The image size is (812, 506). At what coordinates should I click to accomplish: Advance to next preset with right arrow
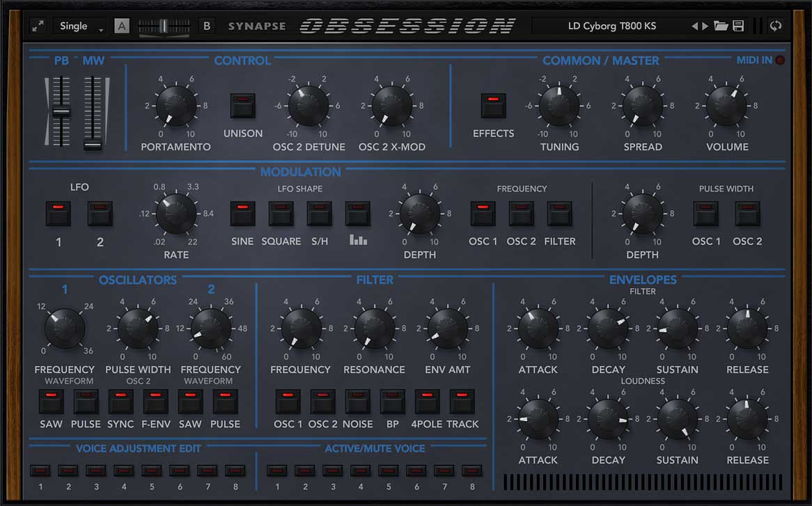pyautogui.click(x=705, y=26)
